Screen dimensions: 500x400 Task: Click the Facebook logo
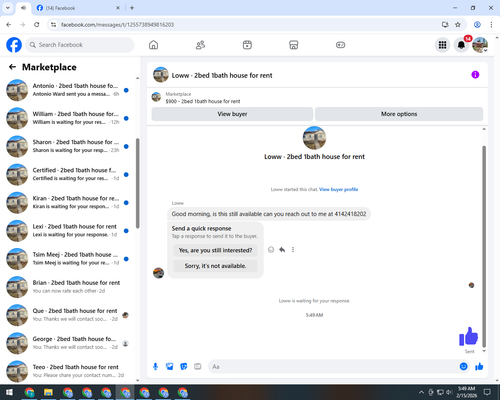click(x=14, y=45)
